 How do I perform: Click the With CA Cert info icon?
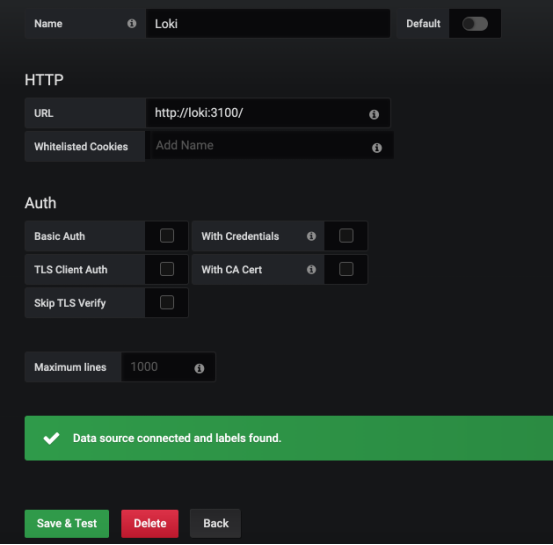(311, 270)
